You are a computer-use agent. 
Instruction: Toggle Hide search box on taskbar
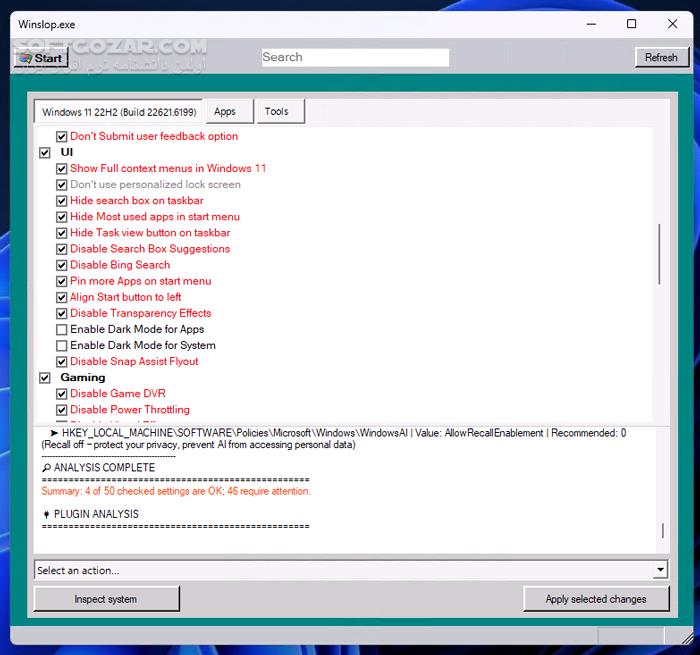(x=62, y=201)
